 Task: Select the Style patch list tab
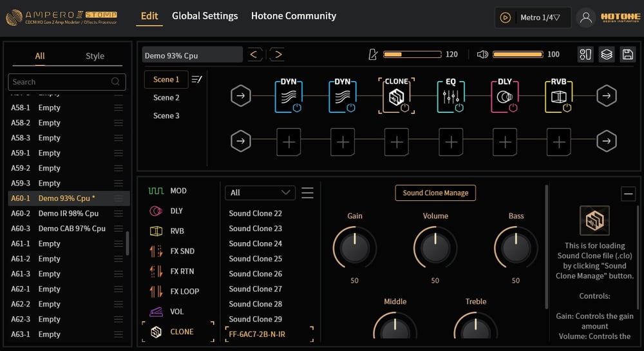click(x=95, y=56)
